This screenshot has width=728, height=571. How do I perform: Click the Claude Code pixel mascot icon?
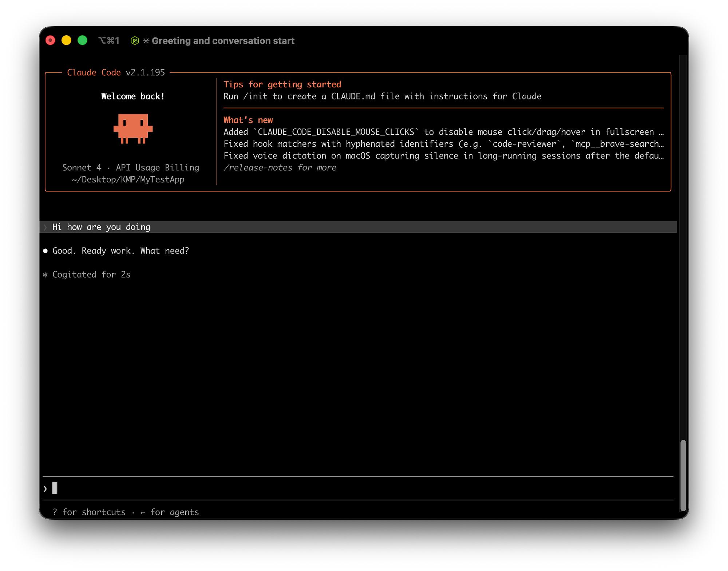click(133, 129)
